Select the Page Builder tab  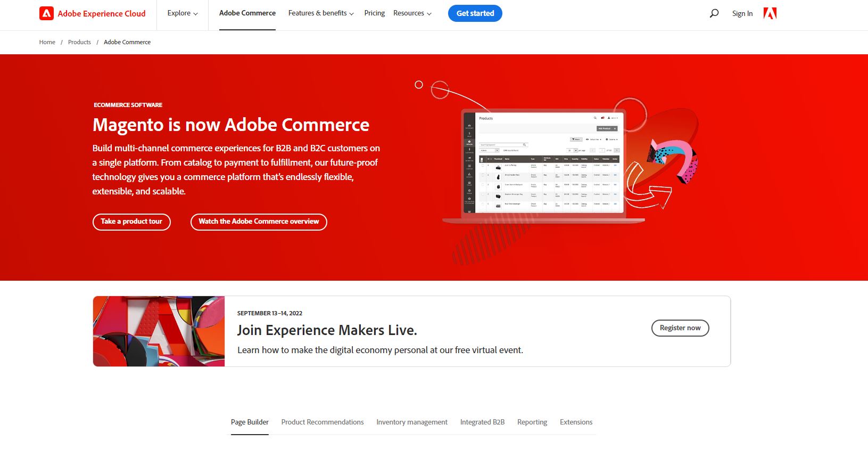(250, 422)
